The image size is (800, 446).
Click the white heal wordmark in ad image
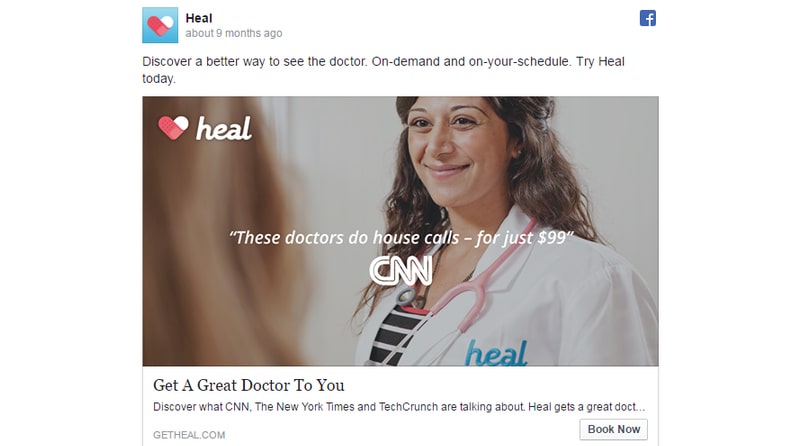[223, 129]
